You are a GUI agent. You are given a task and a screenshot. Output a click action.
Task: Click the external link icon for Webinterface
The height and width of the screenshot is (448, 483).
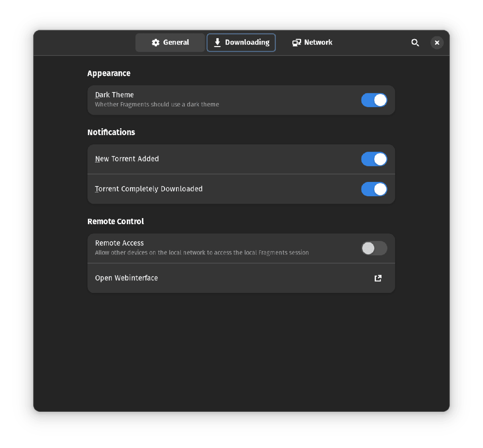pos(378,278)
